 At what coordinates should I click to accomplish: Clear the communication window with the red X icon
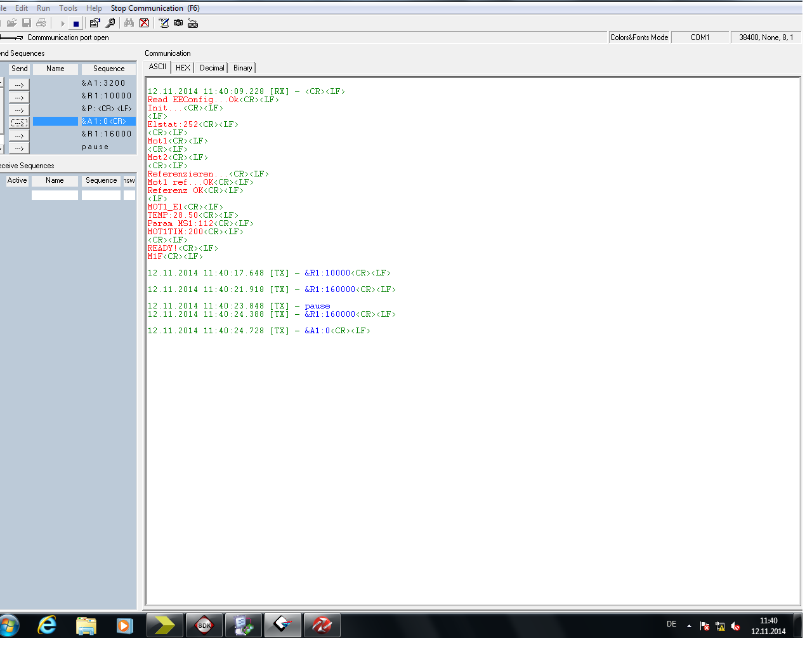(x=145, y=23)
